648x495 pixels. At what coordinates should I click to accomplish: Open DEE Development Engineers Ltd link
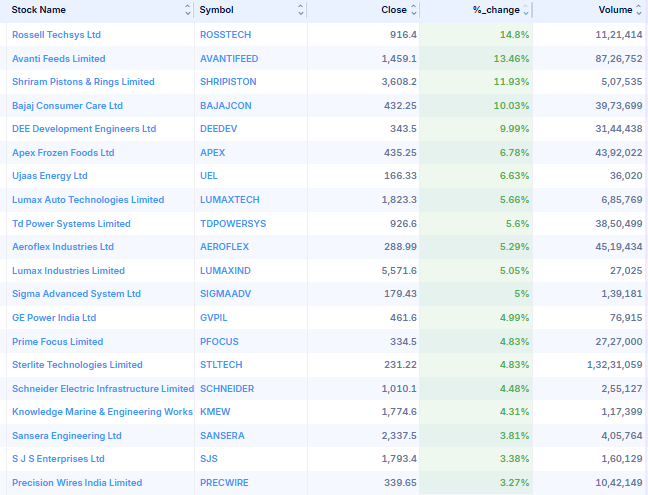click(x=84, y=129)
